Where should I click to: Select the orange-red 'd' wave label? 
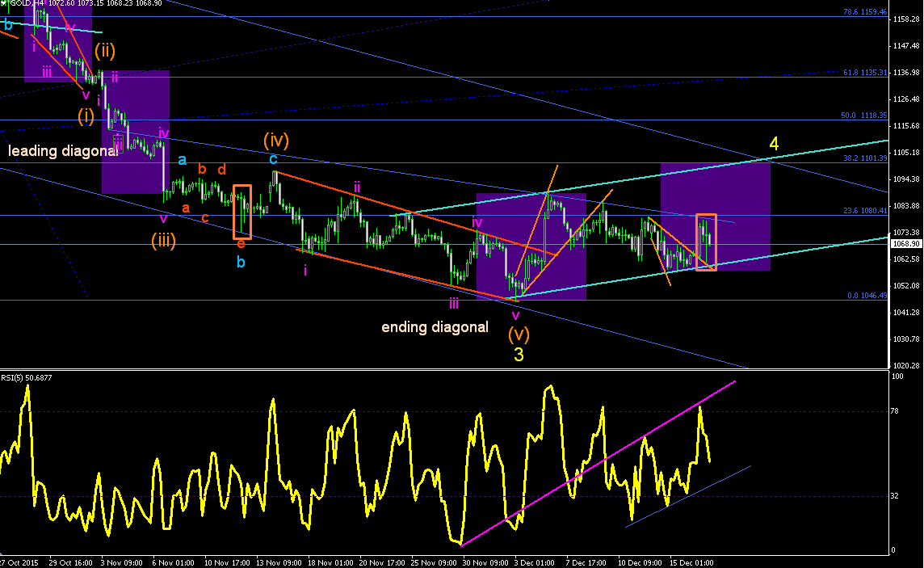pos(221,170)
